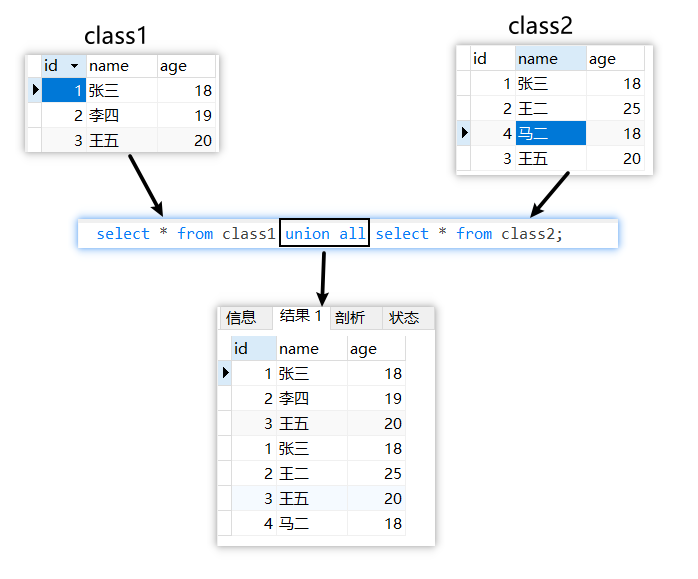Select age 18 in result grid 马二 row
This screenshot has height=579, width=698.
click(376, 523)
